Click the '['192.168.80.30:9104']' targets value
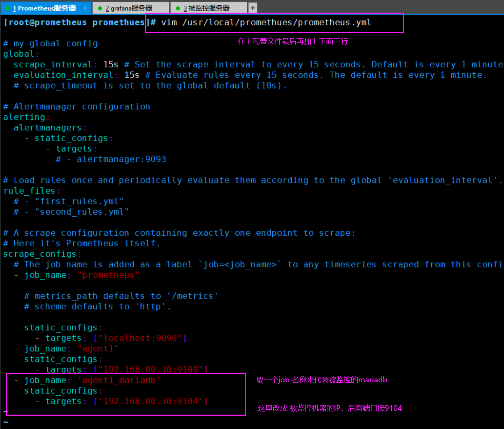This screenshot has width=504, height=429. (150, 401)
